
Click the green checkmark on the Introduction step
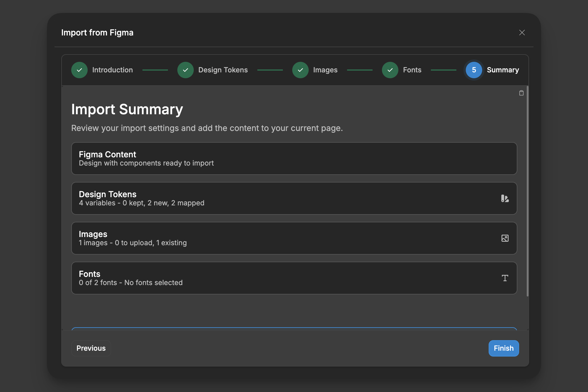(x=79, y=70)
